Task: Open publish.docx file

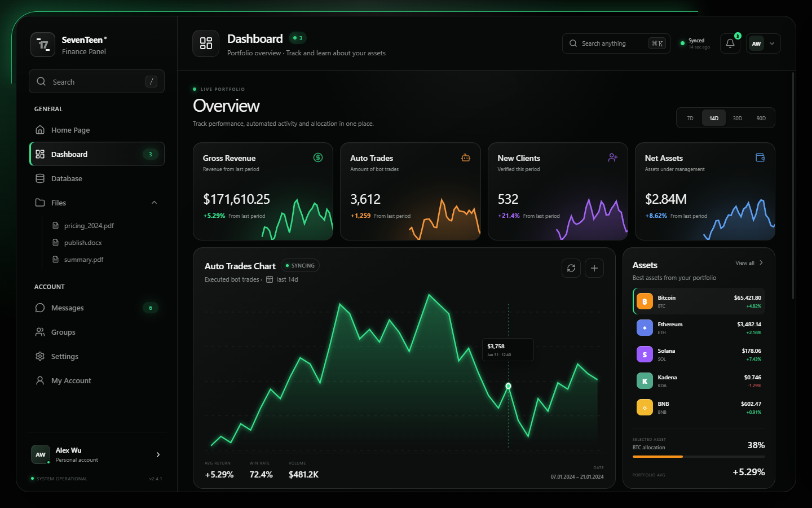Action: 83,242
